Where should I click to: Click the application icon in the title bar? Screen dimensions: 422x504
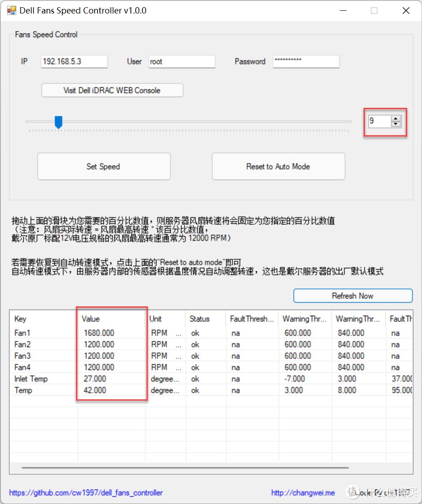pos(11,10)
